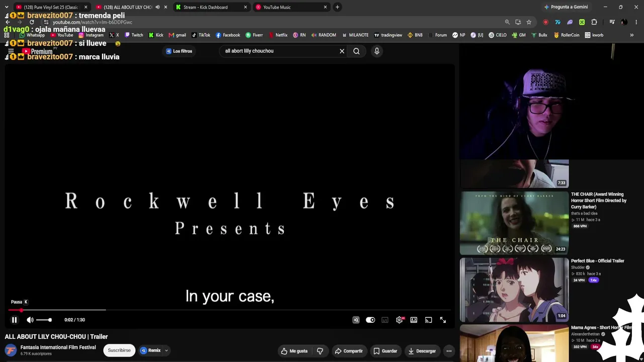This screenshot has width=644, height=362.
Task: Enter fullscreen in the video player
Action: click(x=443, y=320)
